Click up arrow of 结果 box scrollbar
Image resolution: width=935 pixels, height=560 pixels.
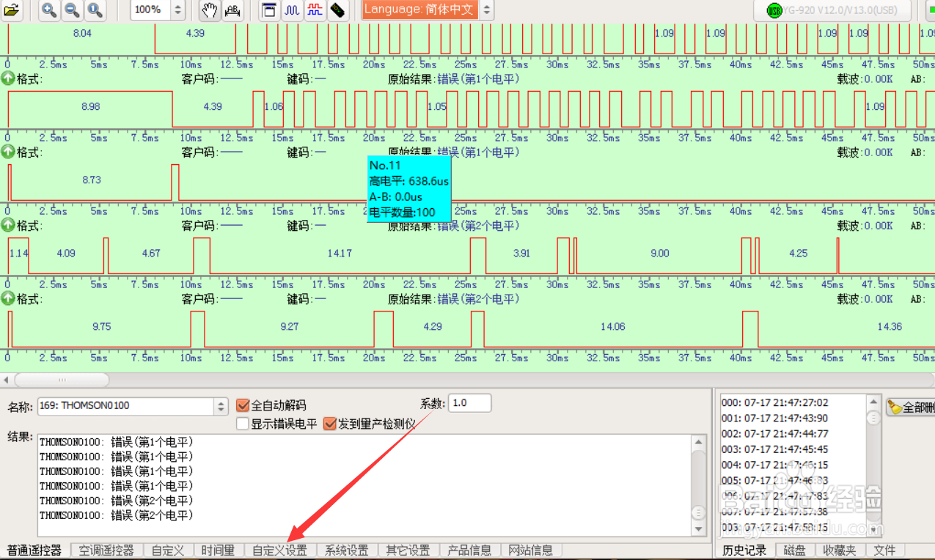pos(699,442)
